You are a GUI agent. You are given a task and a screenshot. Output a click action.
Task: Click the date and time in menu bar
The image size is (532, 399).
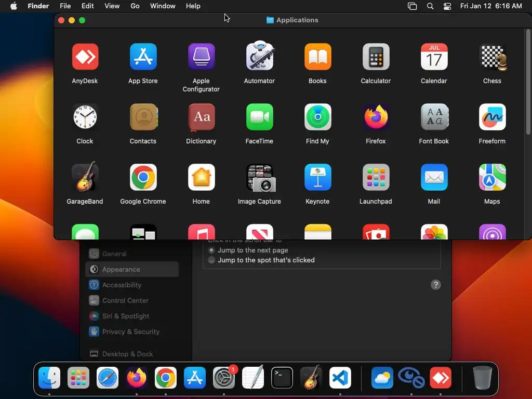[x=491, y=6]
